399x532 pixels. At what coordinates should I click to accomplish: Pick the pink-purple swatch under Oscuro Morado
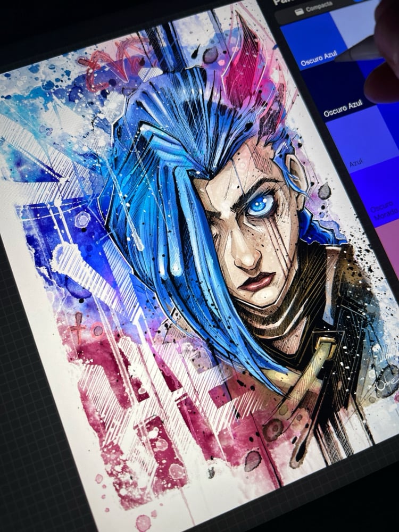[x=389, y=248]
